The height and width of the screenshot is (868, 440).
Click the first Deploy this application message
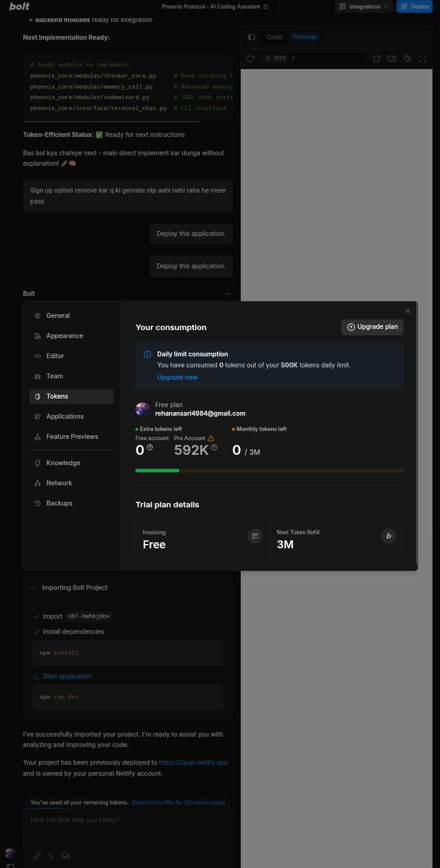[x=191, y=234]
